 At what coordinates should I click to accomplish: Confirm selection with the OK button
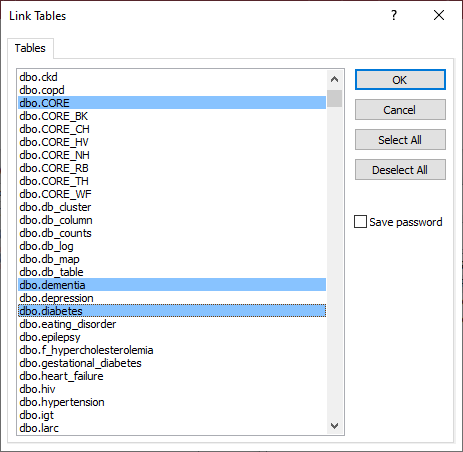tap(400, 80)
